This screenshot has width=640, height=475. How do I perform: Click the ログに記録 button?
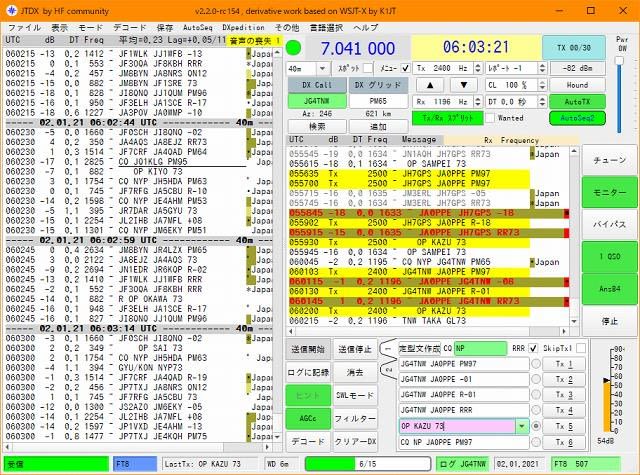308,372
